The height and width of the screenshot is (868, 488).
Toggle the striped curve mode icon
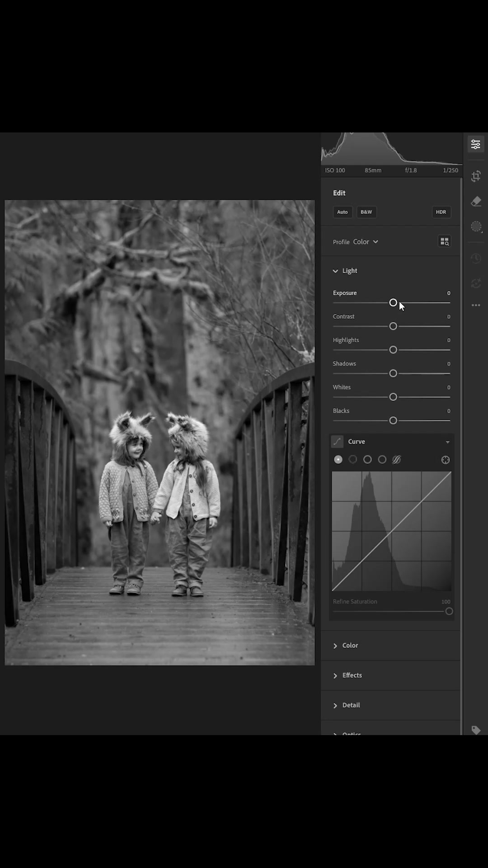[x=397, y=459]
